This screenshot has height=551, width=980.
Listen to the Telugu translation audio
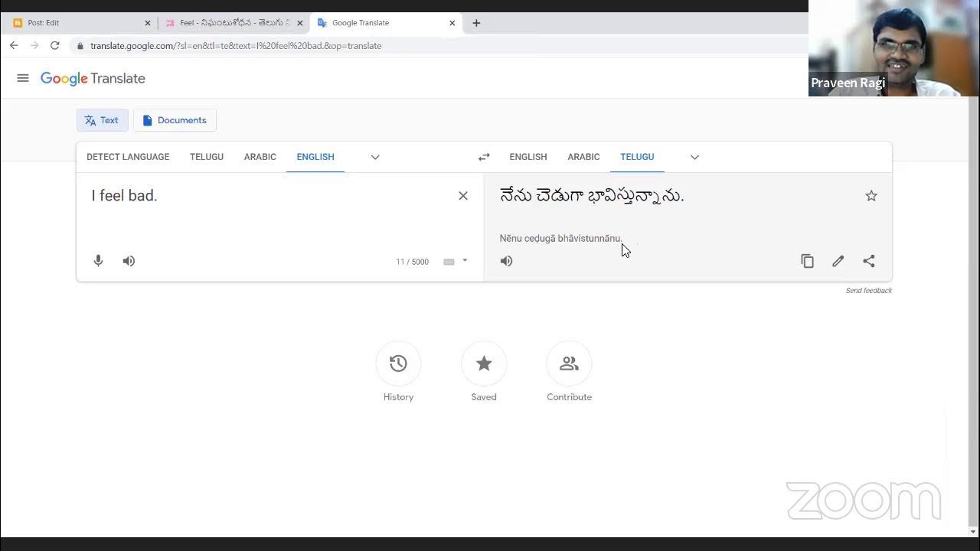(x=506, y=261)
